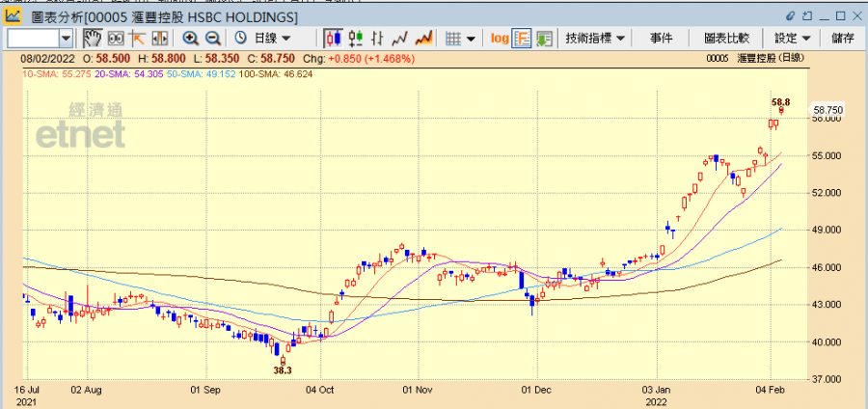868x409 pixels.
Task: Switch to candlestick chart type
Action: pos(334,39)
